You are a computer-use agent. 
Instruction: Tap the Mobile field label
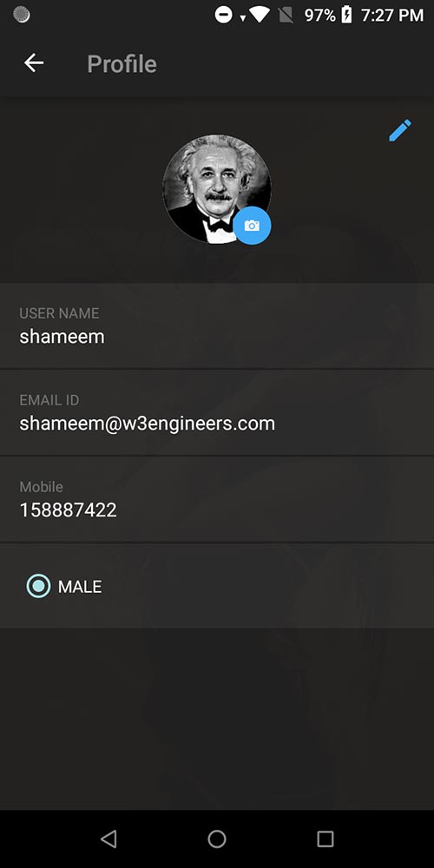coord(41,487)
